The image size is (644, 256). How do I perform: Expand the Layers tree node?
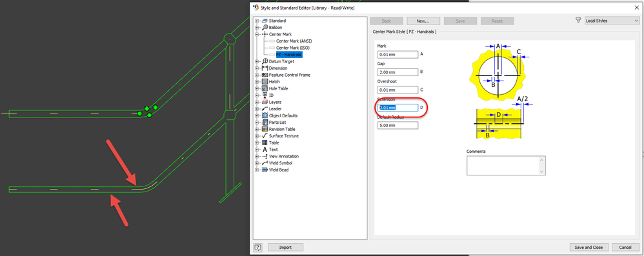[x=257, y=102]
